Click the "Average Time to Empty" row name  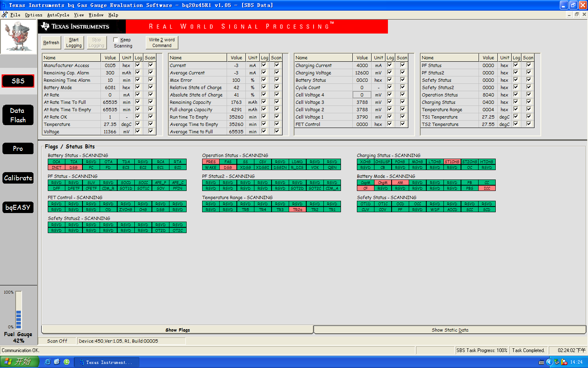[x=194, y=124]
